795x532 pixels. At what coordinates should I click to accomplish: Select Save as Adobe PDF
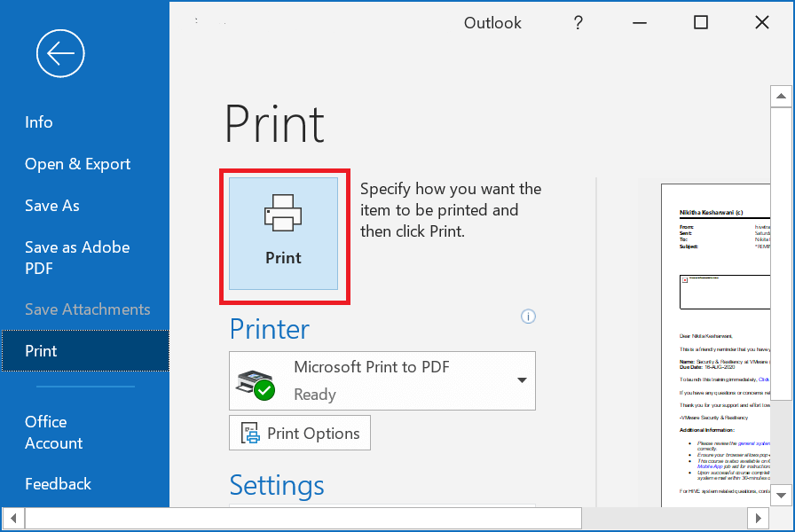pos(77,257)
